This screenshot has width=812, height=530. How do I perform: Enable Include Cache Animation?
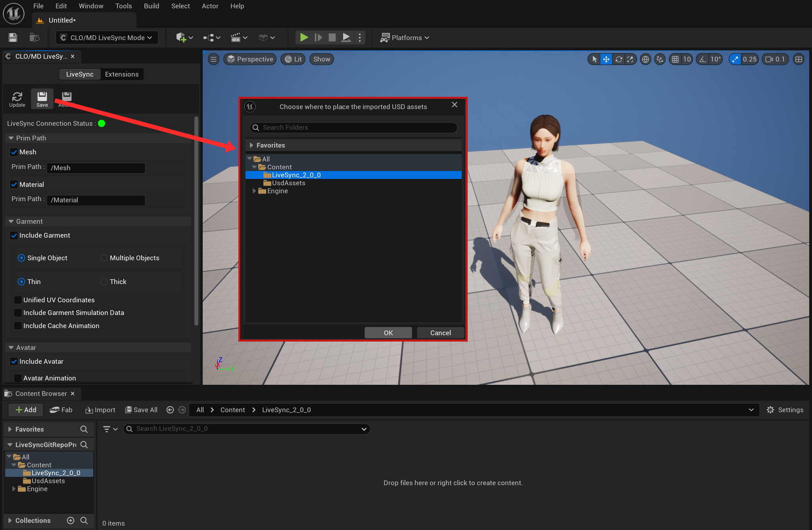[x=18, y=326]
